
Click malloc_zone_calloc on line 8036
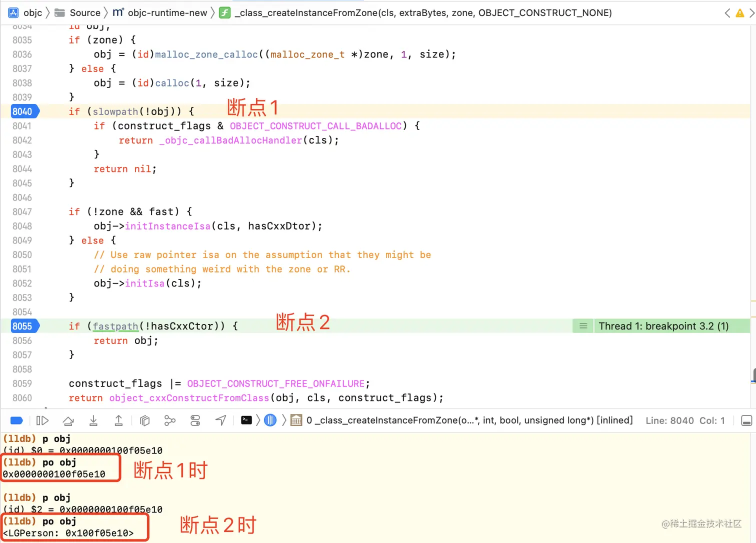coord(206,54)
